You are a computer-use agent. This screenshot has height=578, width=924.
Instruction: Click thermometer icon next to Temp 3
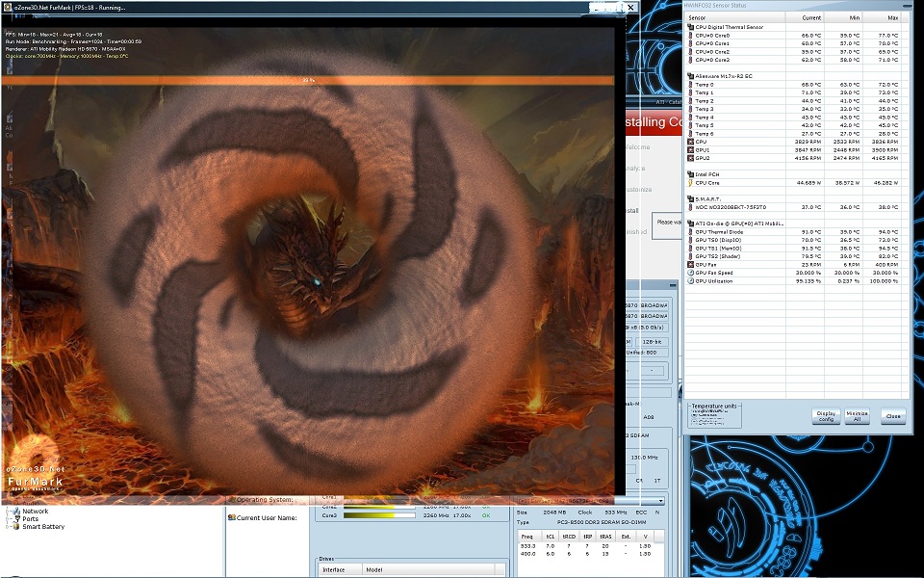(x=691, y=109)
